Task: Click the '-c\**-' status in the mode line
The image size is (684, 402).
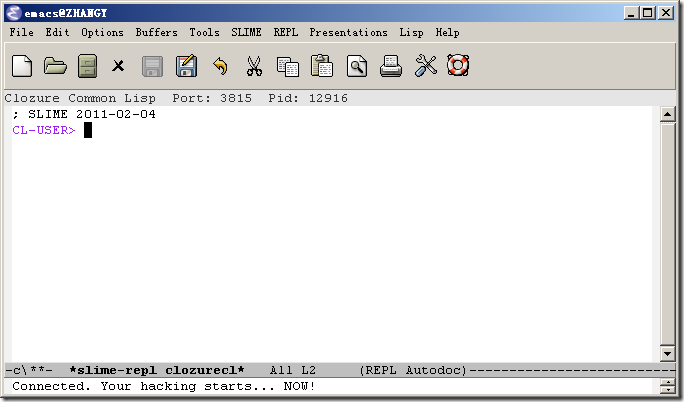Action: [29, 370]
